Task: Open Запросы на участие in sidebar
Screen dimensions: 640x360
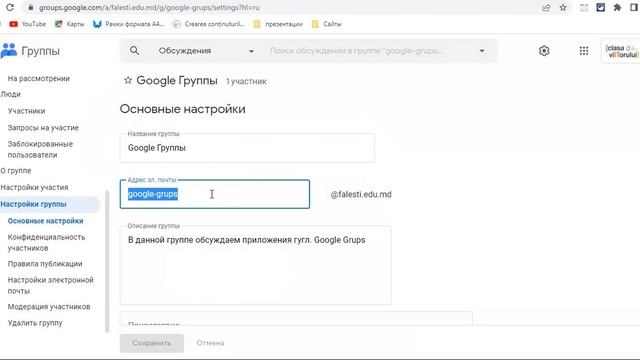Action: pyautogui.click(x=43, y=128)
